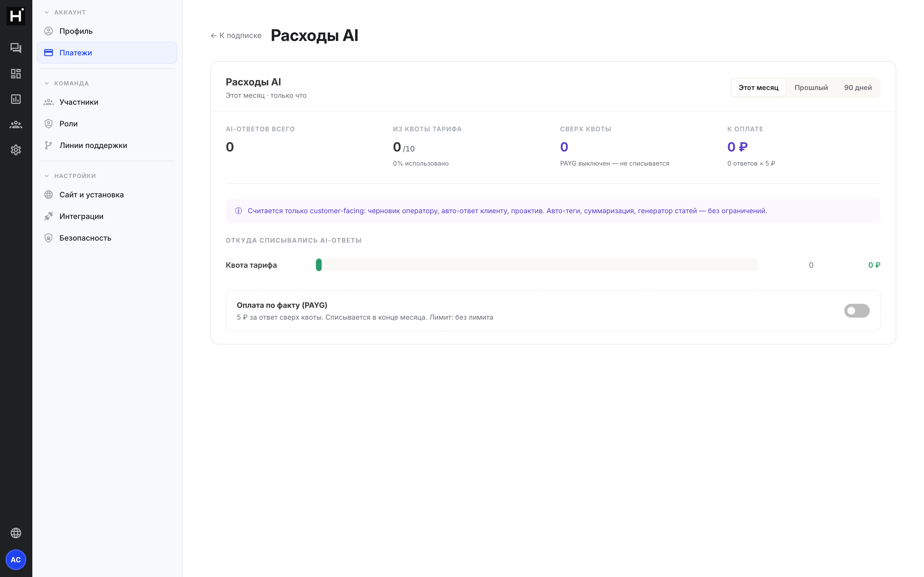Click the H logo icon
Screen dimensions: 924x577
point(16,16)
